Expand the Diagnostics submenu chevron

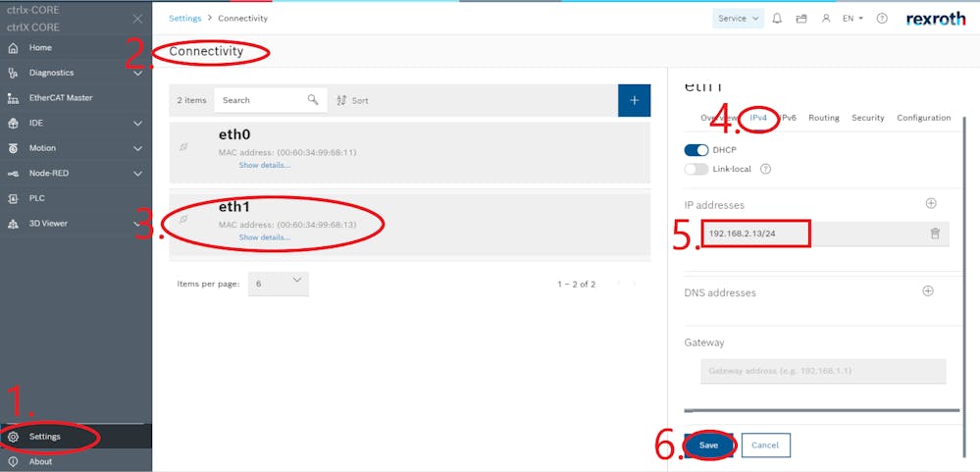(x=138, y=74)
